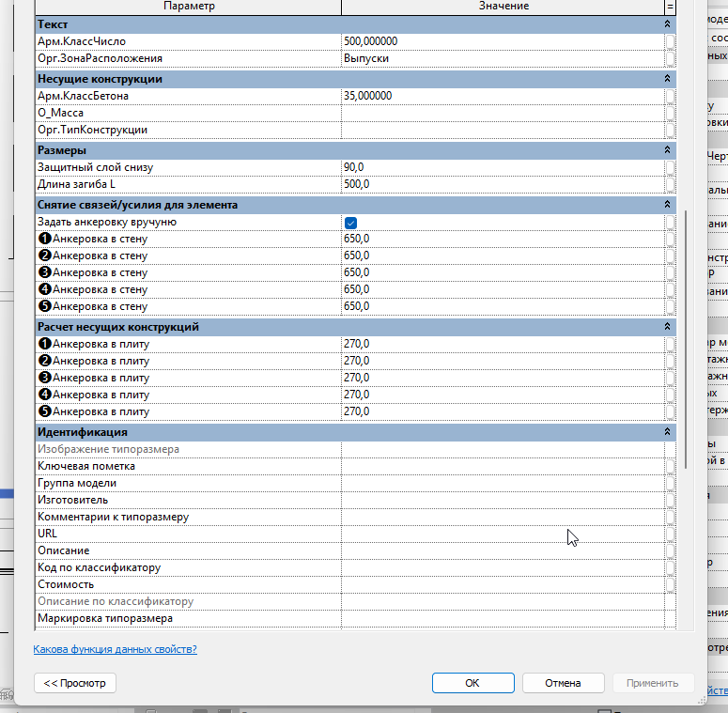The width and height of the screenshot is (728, 713).
Task: Select the Описание по классификатору parameter name
Action: coord(116,601)
